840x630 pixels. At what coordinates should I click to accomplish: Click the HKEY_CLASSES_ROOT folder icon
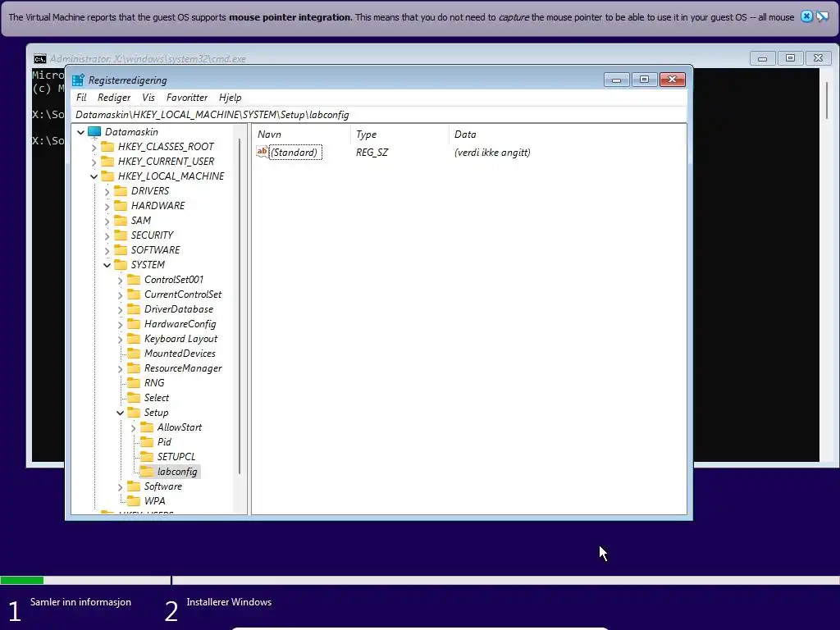pyautogui.click(x=107, y=146)
